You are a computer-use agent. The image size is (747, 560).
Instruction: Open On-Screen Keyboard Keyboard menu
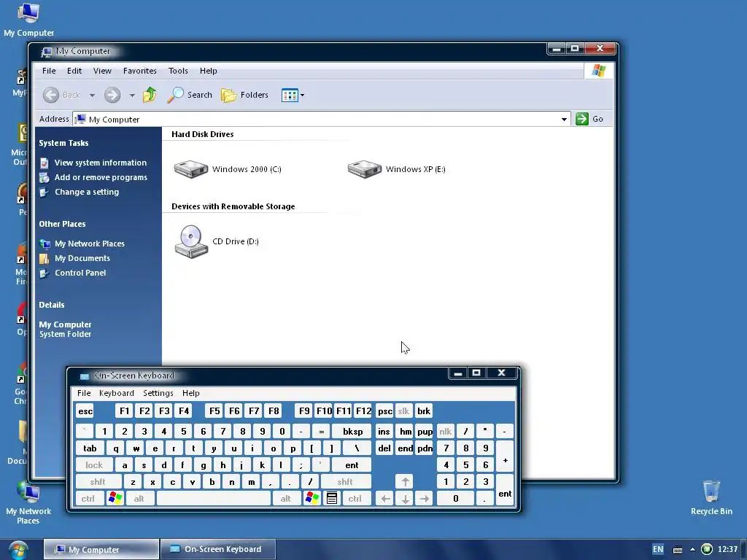click(x=116, y=393)
